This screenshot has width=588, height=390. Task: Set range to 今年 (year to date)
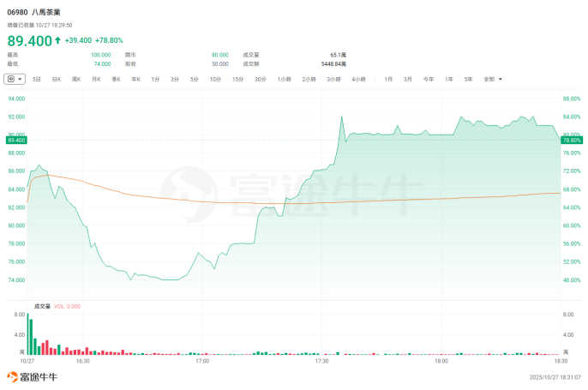[x=429, y=79]
